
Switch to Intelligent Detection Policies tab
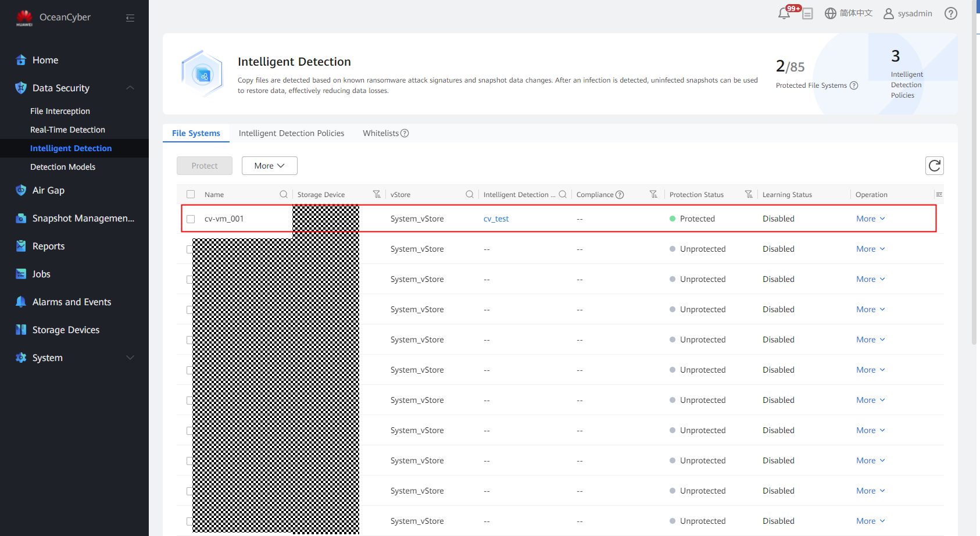291,133
